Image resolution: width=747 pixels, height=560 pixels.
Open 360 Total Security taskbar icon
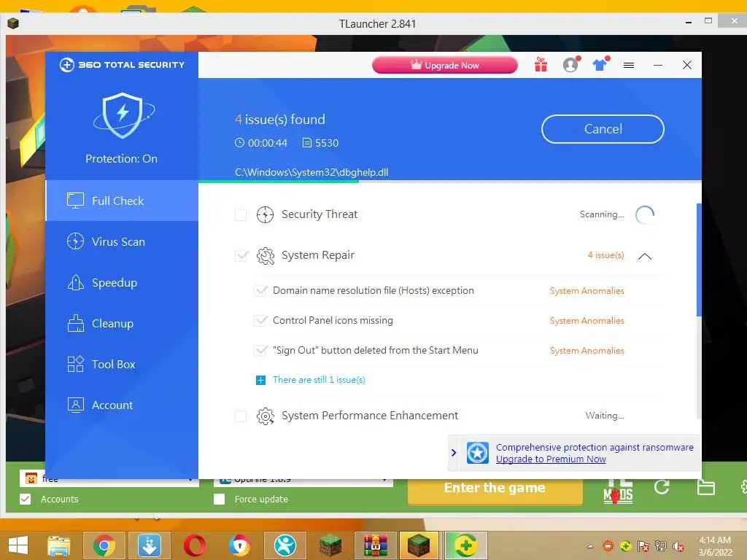(466, 545)
